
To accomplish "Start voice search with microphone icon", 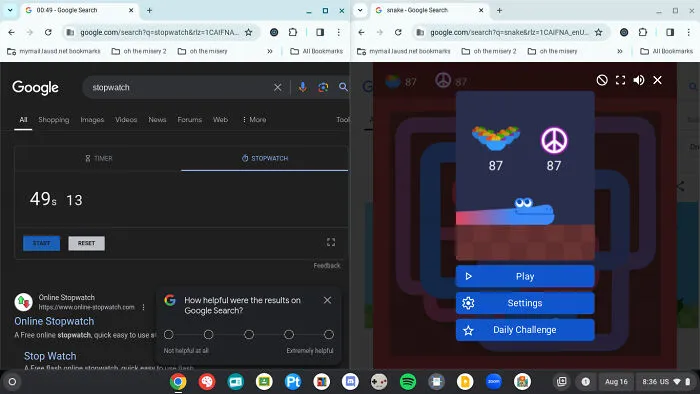I will (303, 87).
